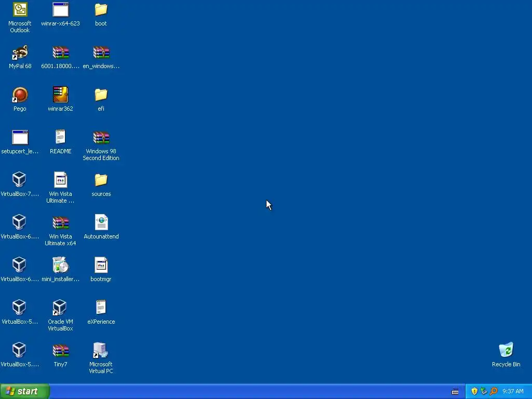
Task: Click the orange magnifier tray icon
Action: point(494,391)
